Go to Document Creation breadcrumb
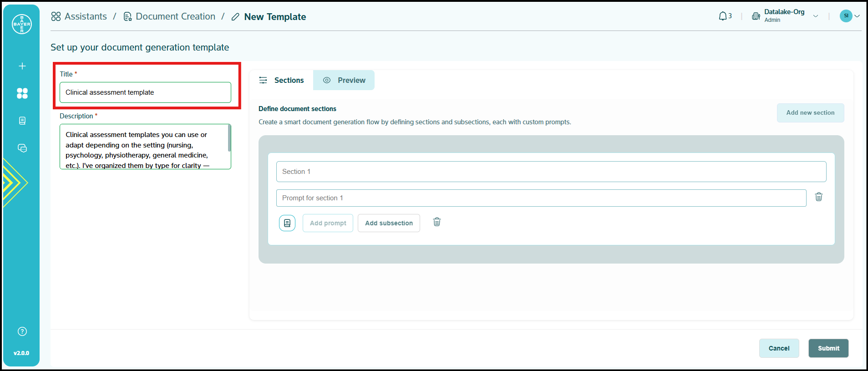Screen dimensions: 868x371 (x=169, y=17)
